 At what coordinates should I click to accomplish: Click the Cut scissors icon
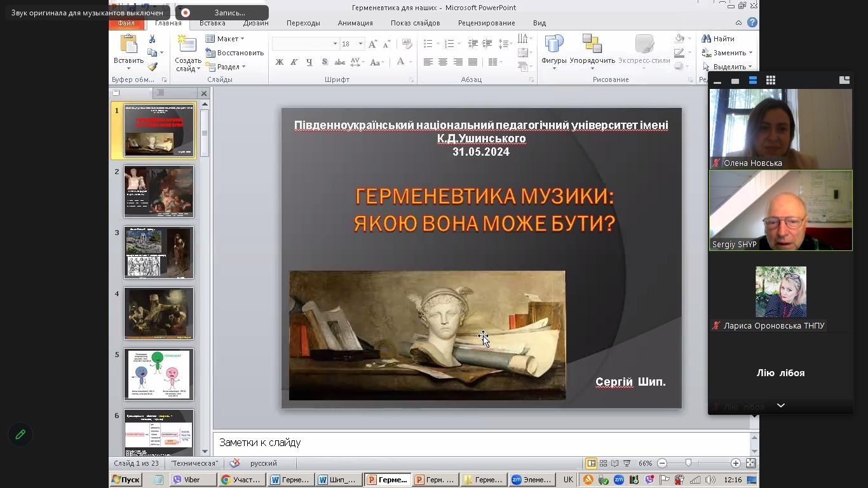tap(153, 39)
